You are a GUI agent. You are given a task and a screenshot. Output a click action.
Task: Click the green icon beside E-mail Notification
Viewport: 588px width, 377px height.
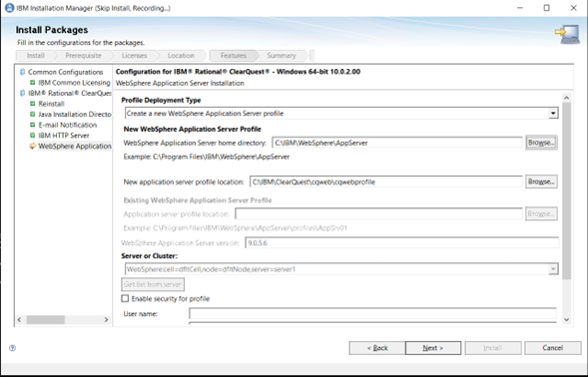[33, 125]
